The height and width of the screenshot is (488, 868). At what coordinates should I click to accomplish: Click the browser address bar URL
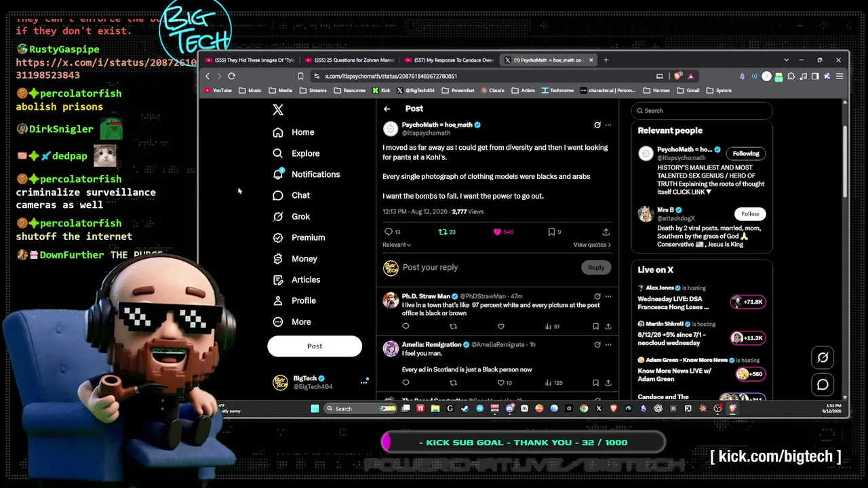pyautogui.click(x=391, y=77)
